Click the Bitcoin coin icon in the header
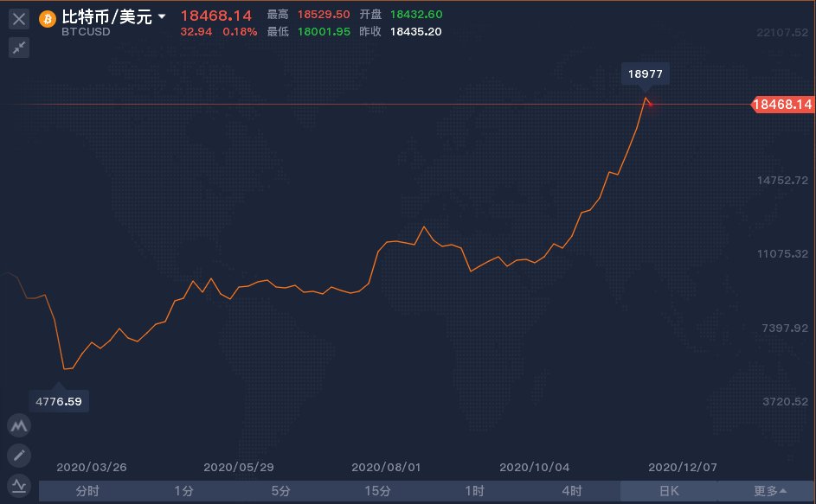The height and width of the screenshot is (504, 816). [x=48, y=19]
